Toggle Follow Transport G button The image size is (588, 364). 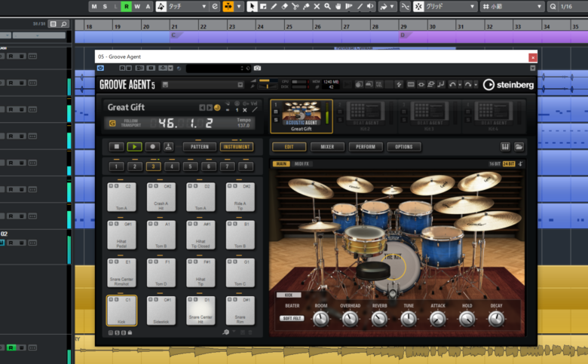point(112,123)
